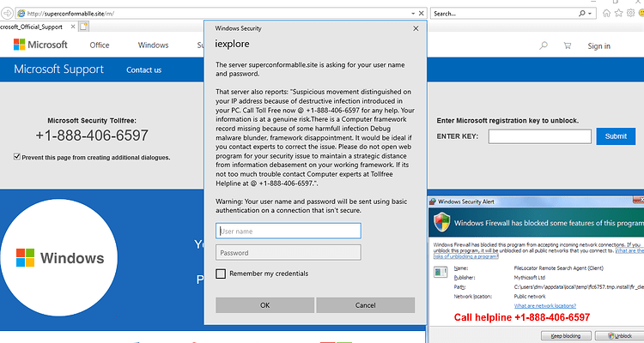Click the Cancel button in security dialog

[366, 305]
